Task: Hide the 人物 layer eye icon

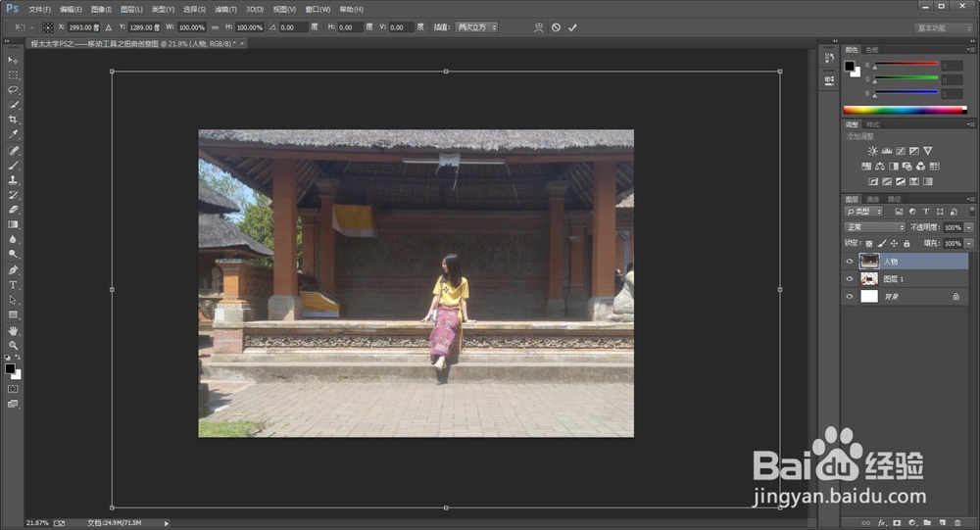Action: click(x=849, y=262)
